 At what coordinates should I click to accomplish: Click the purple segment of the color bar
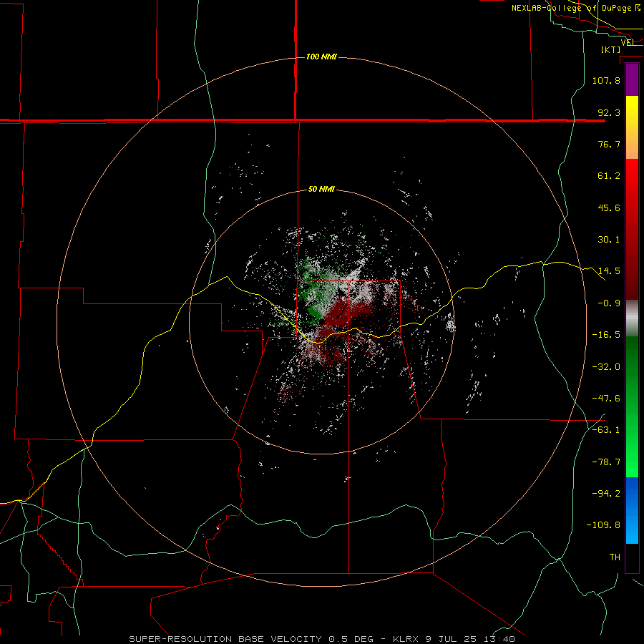click(x=632, y=79)
